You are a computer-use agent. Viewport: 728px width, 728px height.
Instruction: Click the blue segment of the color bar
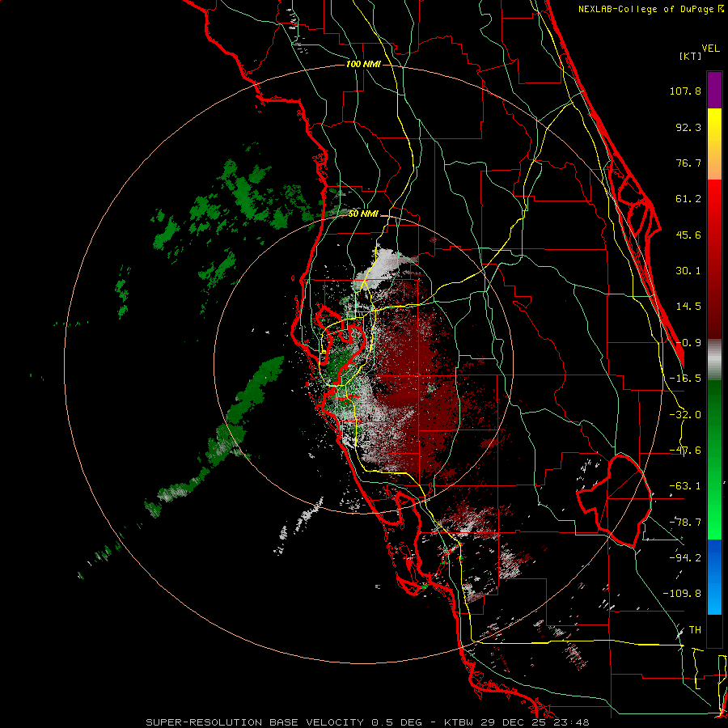[x=714, y=577]
